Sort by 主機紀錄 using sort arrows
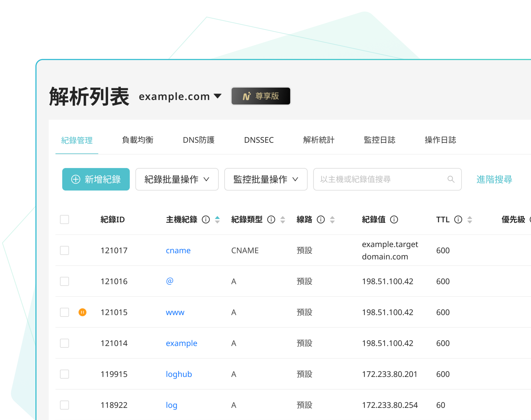Screen dimensions: 531x420 tap(217, 219)
